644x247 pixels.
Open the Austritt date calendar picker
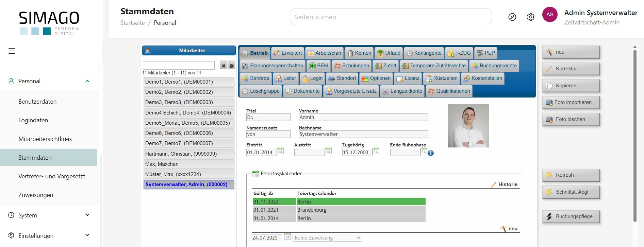click(x=328, y=151)
